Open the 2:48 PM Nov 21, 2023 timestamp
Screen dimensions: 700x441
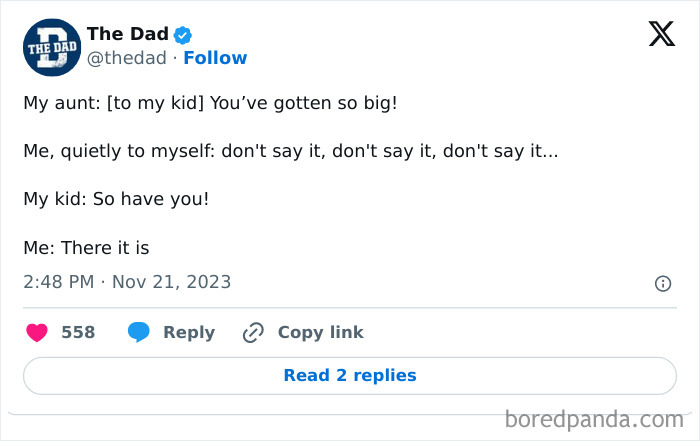(x=127, y=282)
